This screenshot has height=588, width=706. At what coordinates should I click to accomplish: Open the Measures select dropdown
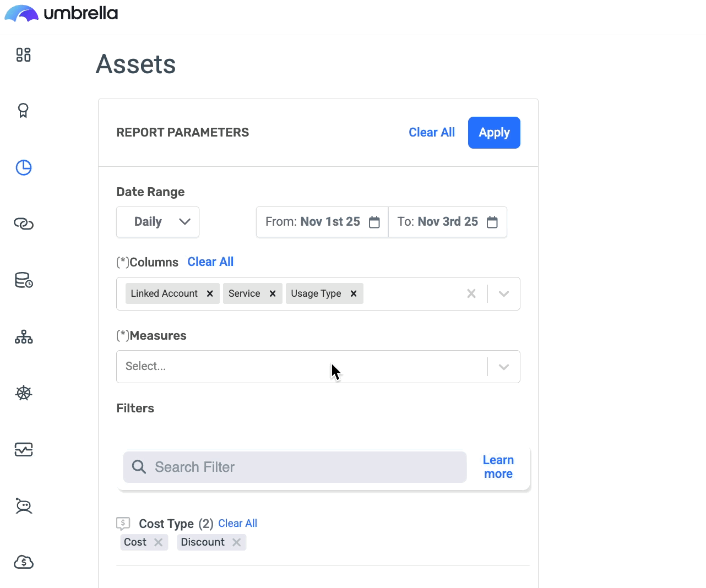pyautogui.click(x=302, y=367)
